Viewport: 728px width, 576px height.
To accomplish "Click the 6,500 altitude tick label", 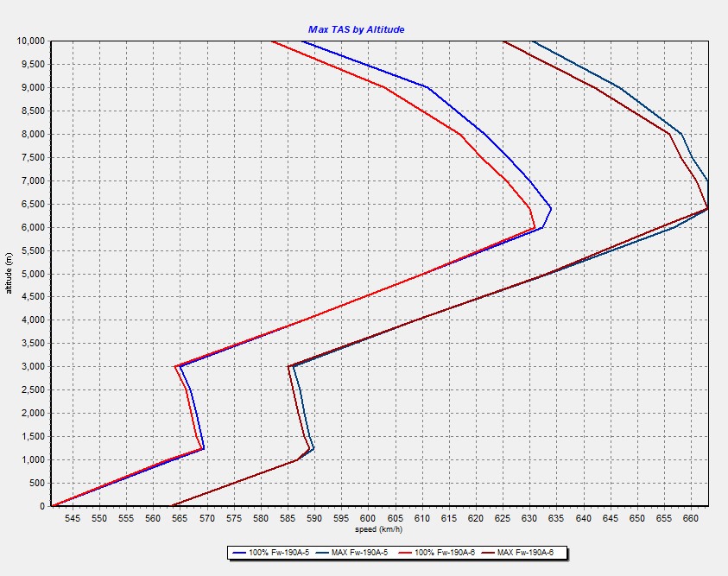I will pos(33,204).
